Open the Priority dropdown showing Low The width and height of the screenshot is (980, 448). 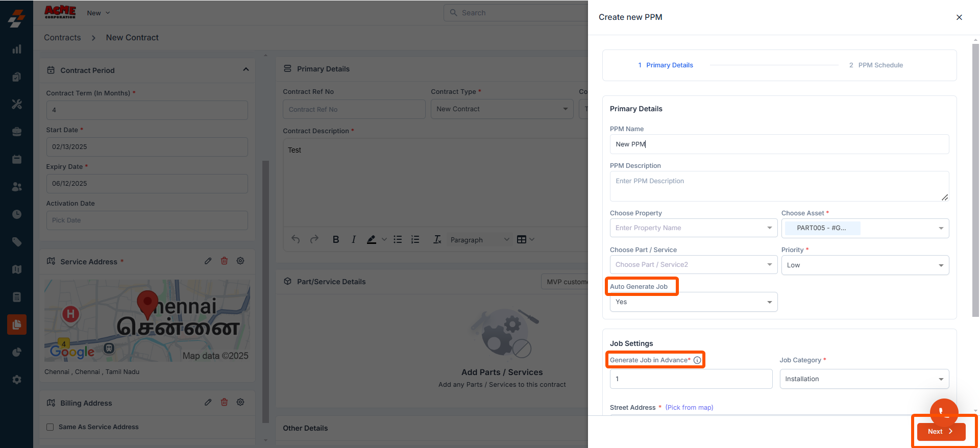[x=865, y=265]
